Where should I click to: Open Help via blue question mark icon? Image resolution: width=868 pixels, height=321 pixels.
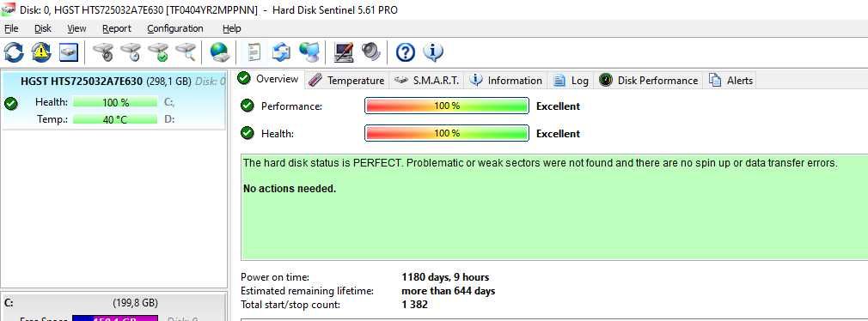click(x=406, y=52)
